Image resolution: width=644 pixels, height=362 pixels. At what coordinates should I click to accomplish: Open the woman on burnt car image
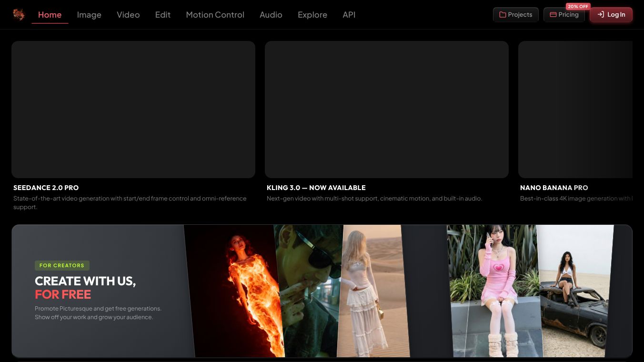(x=575, y=291)
